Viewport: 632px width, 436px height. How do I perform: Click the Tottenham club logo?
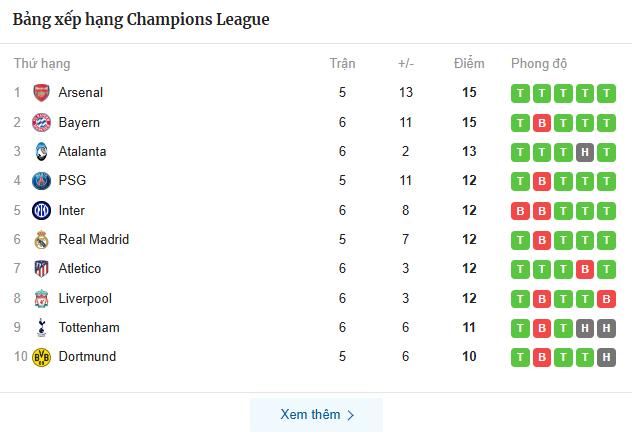coord(41,328)
